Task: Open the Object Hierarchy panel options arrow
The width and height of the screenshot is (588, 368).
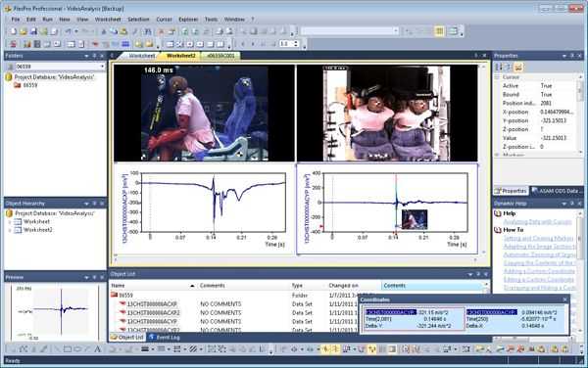Action: click(86, 204)
